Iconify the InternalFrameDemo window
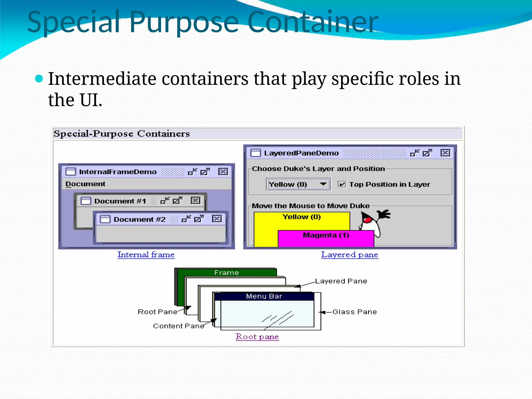 pos(192,172)
